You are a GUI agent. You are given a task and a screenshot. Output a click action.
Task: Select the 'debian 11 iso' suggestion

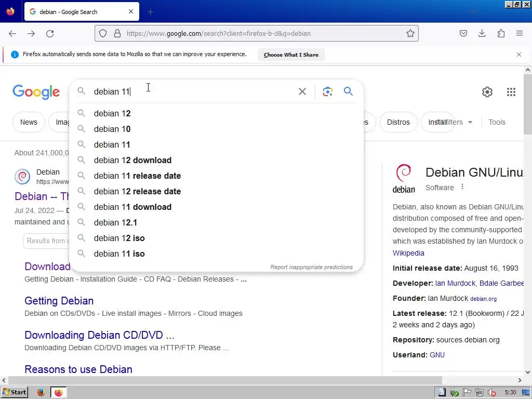pos(216,254)
